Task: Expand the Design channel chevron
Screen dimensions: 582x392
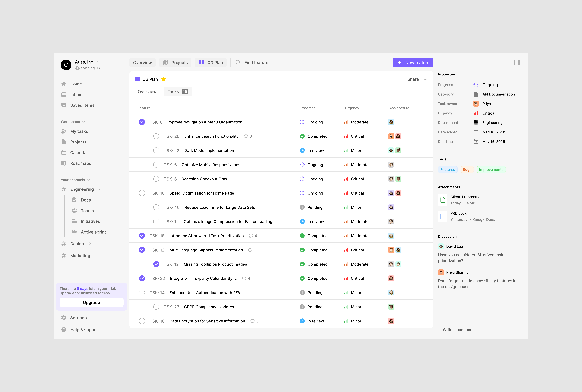Action: pos(90,244)
